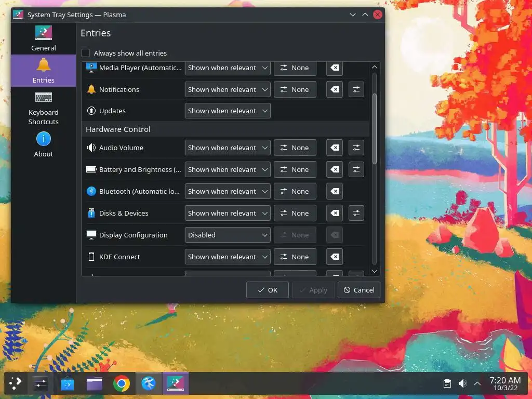Clear shortcut for Bluetooth
This screenshot has height=399, width=532.
point(335,191)
